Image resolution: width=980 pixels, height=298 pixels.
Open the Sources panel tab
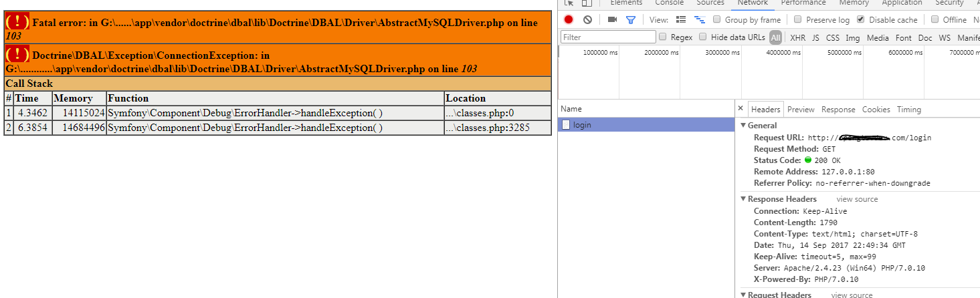point(710,3)
